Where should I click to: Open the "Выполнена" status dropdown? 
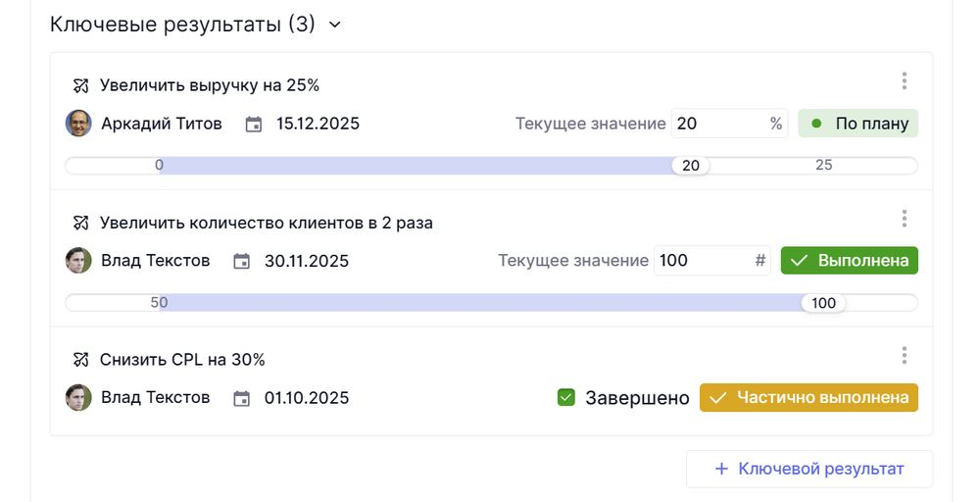849,261
